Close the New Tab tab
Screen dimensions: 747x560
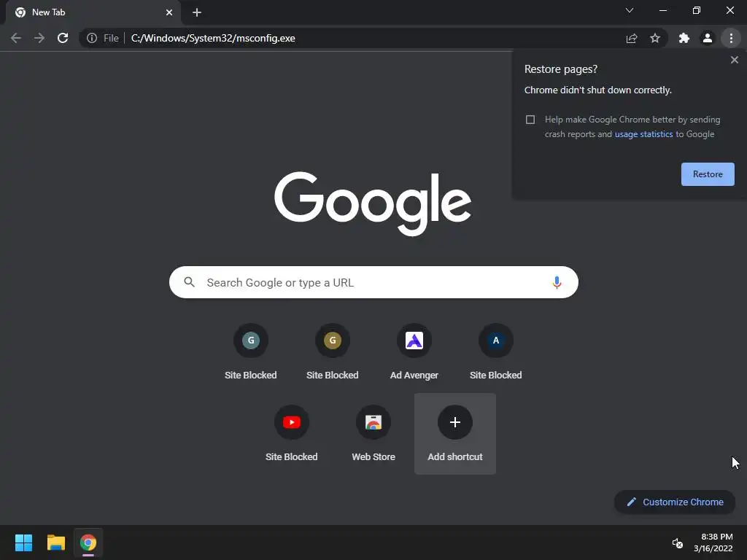pyautogui.click(x=169, y=12)
